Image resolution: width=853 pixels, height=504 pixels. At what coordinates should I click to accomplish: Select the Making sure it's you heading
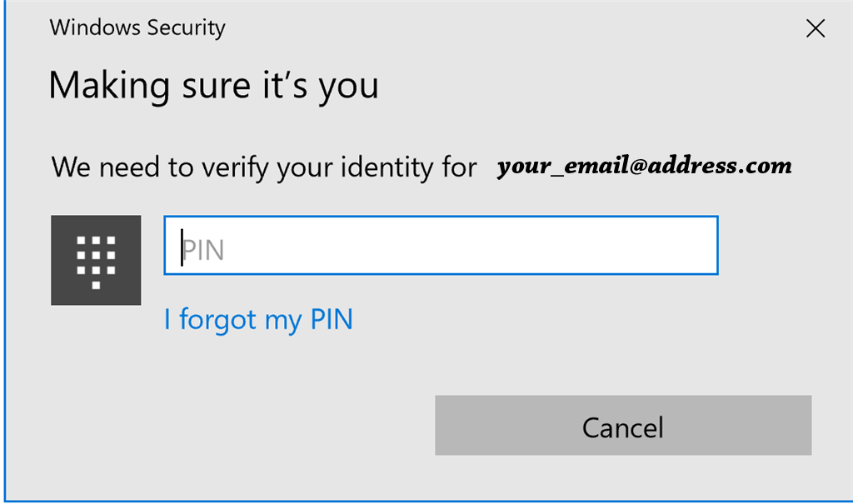213,86
